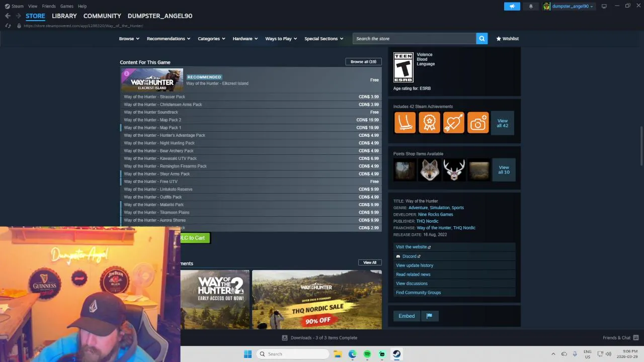Viewport: 644px width, 362px height.
Task: Open the Hardware dropdown
Action: [245, 38]
